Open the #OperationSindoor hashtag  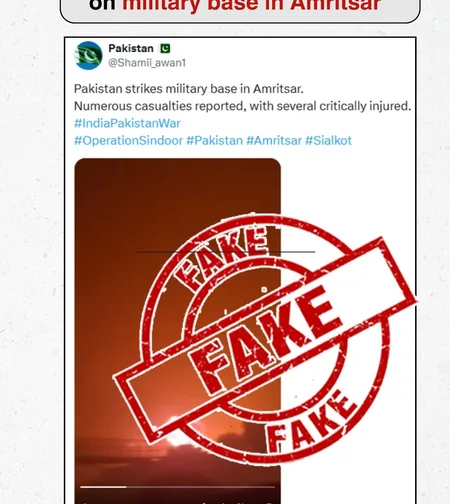coord(128,141)
